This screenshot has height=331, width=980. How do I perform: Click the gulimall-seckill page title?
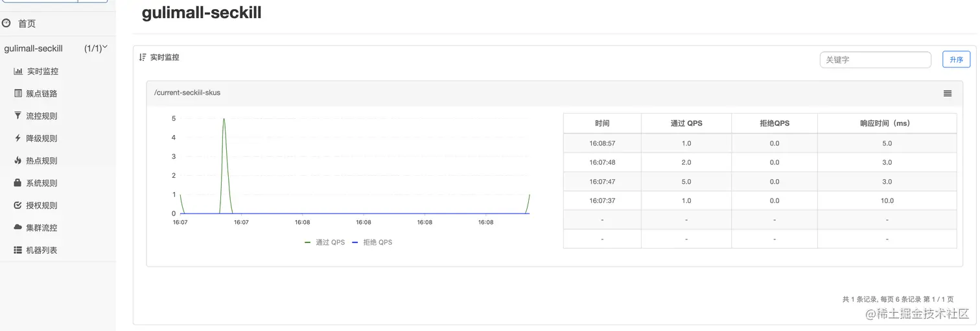point(202,12)
